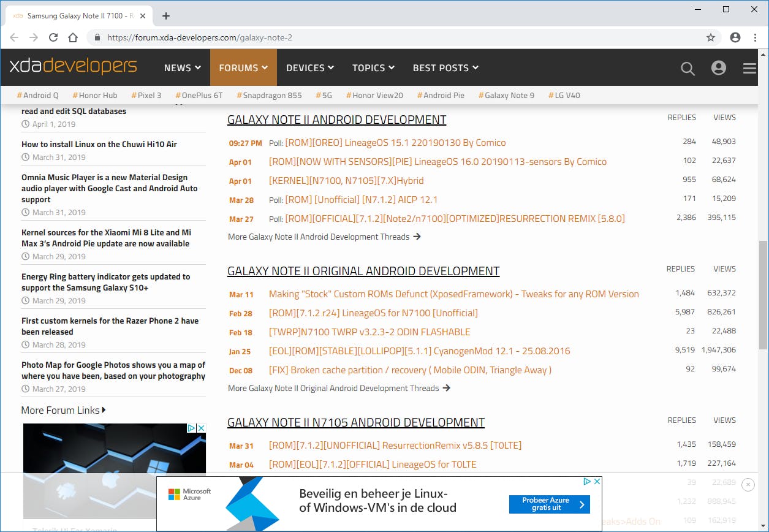This screenshot has height=532, width=769.
Task: Bookmark this page with the star icon
Action: tap(711, 37)
